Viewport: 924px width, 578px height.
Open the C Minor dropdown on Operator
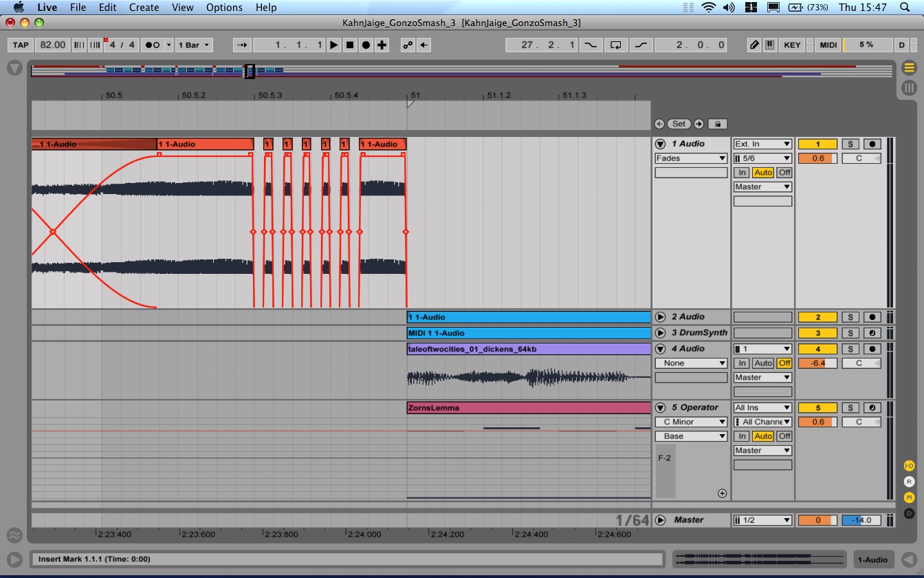[x=691, y=422]
